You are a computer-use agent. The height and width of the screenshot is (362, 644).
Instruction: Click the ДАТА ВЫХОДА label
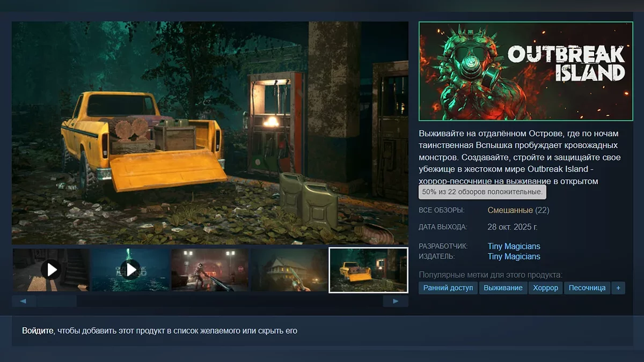(x=443, y=227)
